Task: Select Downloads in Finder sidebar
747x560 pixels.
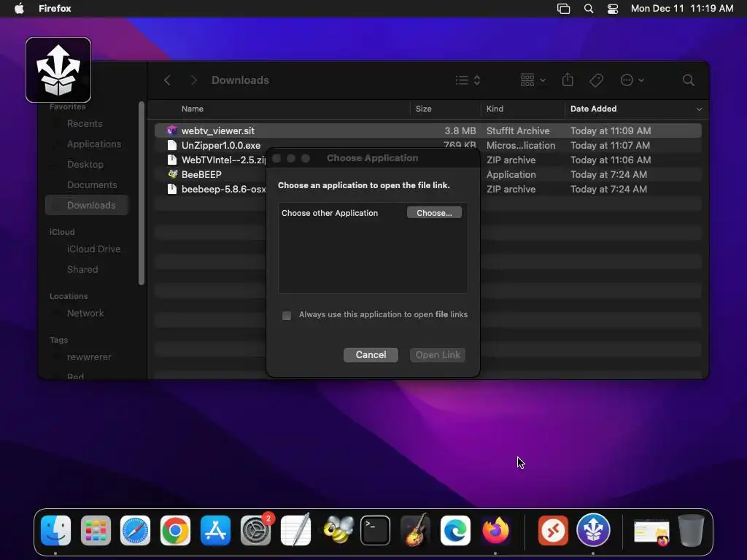Action: coord(87,205)
